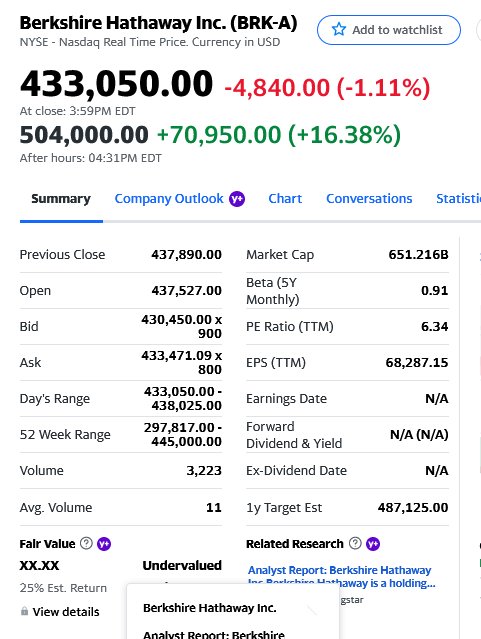Click the current price 433,050.00
This screenshot has width=481, height=639.
116,84
